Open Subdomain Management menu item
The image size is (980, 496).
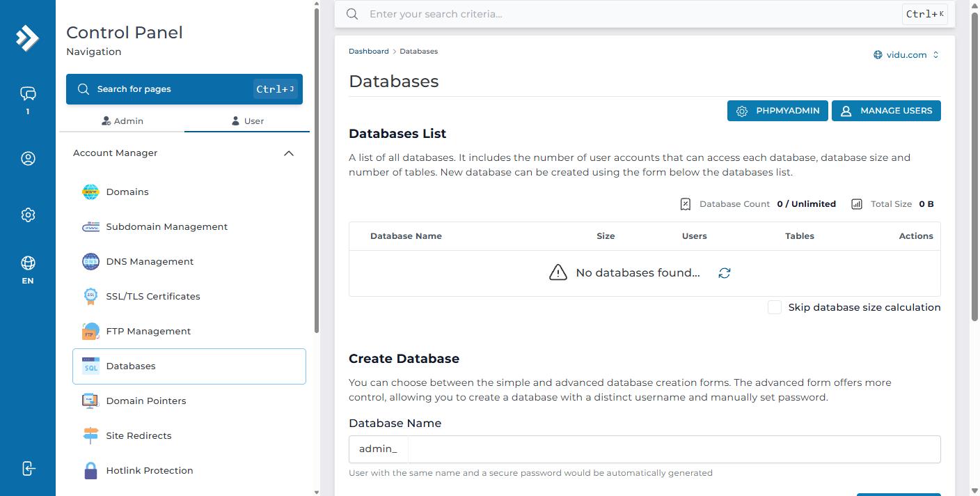click(x=189, y=226)
